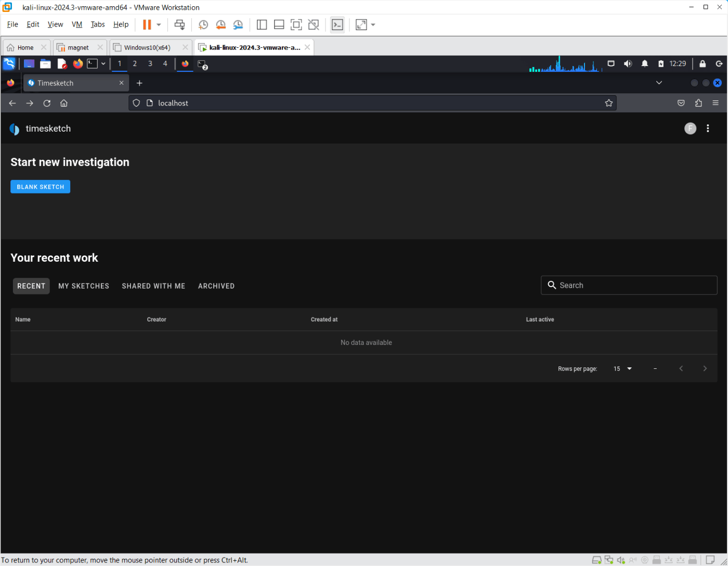Expand the power options dropdown arrow
Image resolution: width=728 pixels, height=566 pixels.
click(x=159, y=24)
